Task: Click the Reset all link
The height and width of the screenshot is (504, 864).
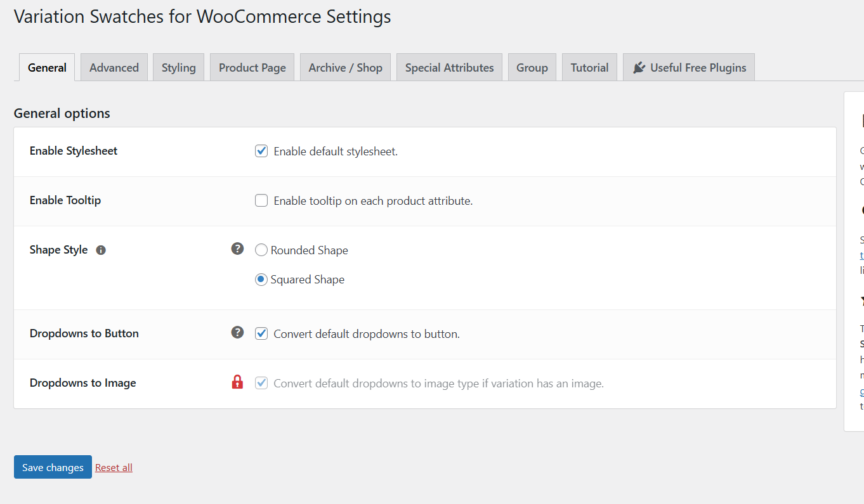Action: point(114,467)
